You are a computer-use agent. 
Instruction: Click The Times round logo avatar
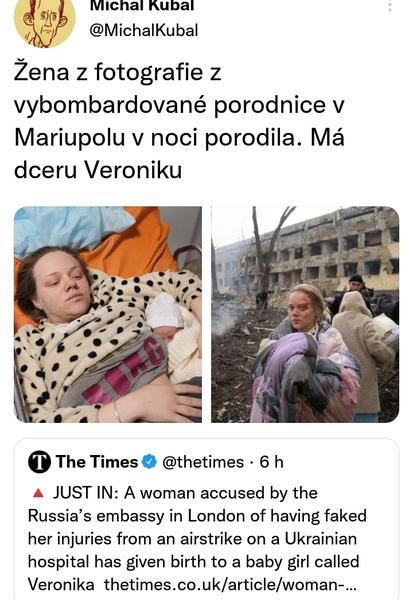point(39,462)
